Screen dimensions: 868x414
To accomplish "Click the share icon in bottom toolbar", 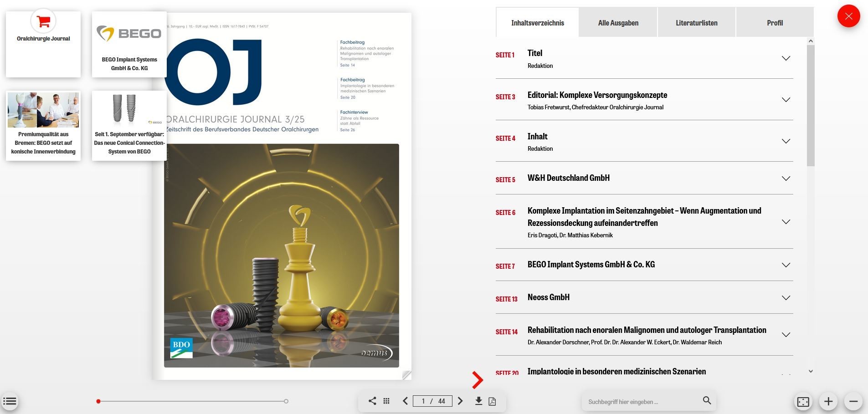I will [x=372, y=401].
